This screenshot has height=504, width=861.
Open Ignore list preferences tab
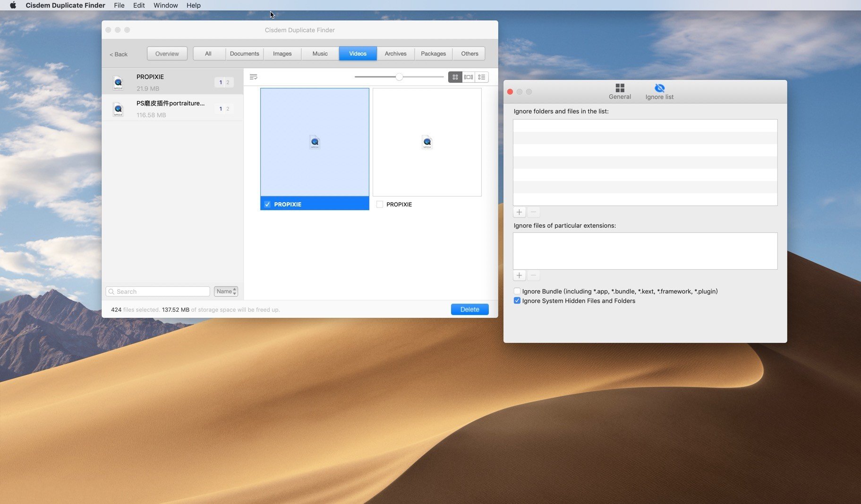(x=659, y=92)
